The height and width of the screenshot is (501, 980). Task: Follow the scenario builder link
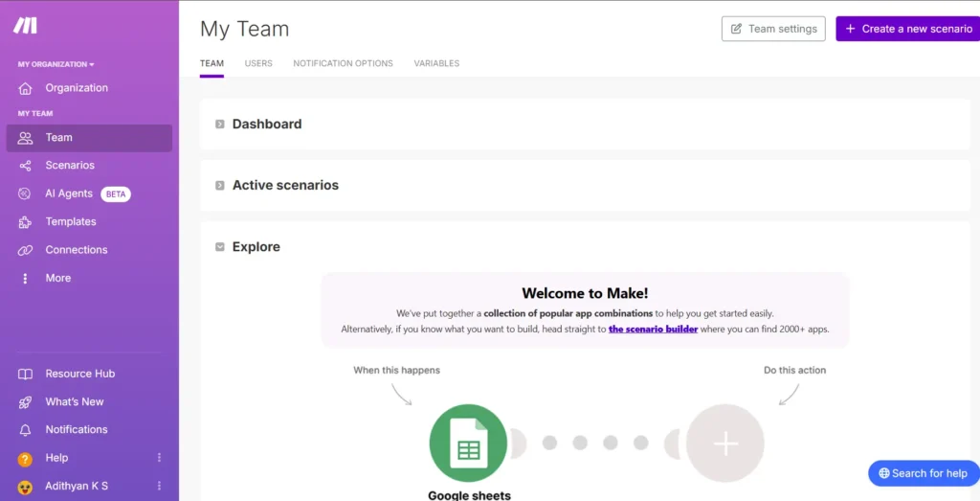(x=653, y=329)
